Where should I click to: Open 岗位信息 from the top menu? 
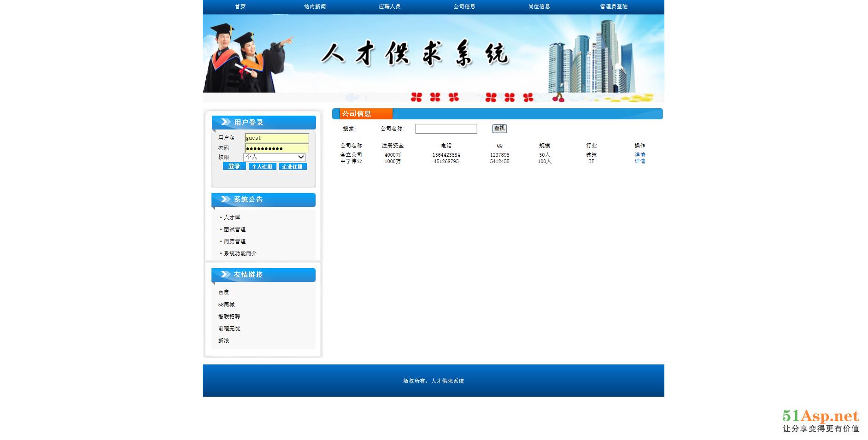[x=539, y=6]
